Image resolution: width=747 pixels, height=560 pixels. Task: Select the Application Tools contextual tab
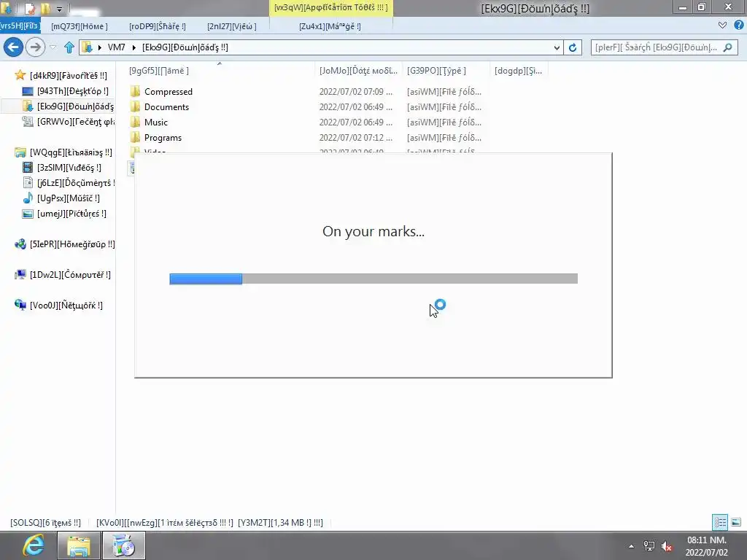(331, 7)
